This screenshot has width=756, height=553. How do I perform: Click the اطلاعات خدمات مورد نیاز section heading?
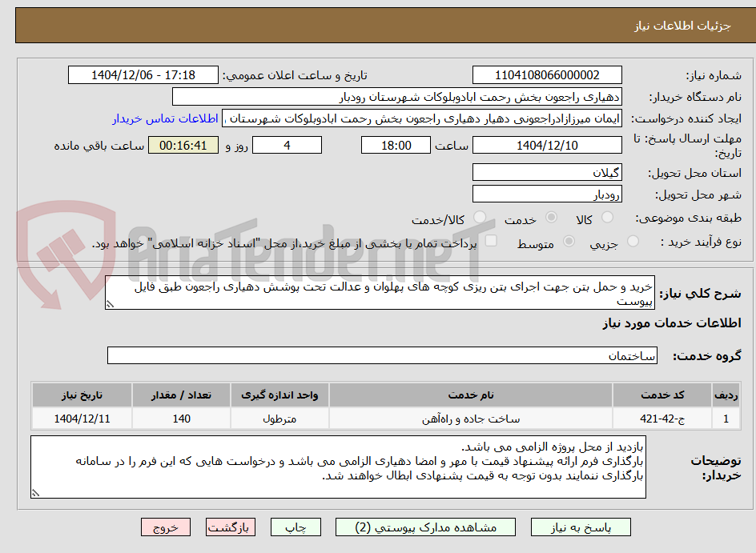point(672,323)
